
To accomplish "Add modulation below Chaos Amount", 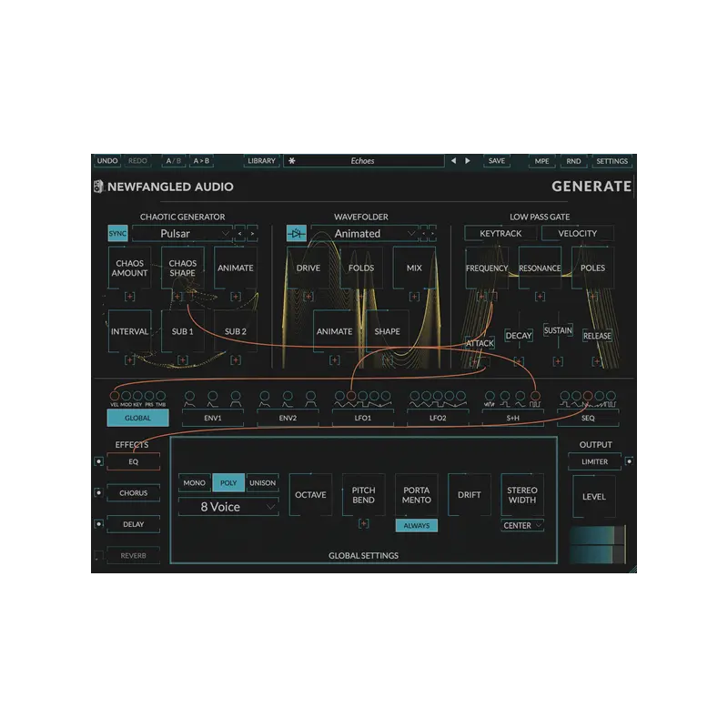I will tap(129, 297).
